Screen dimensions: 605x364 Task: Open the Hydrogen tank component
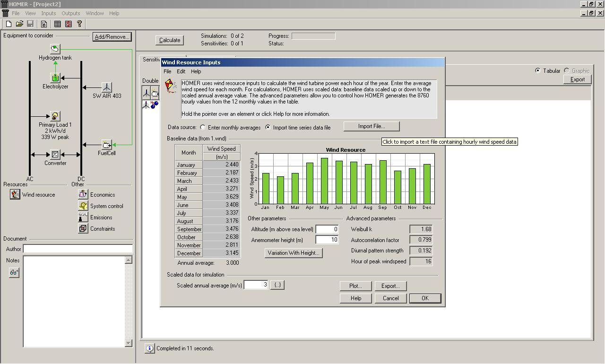pos(55,49)
